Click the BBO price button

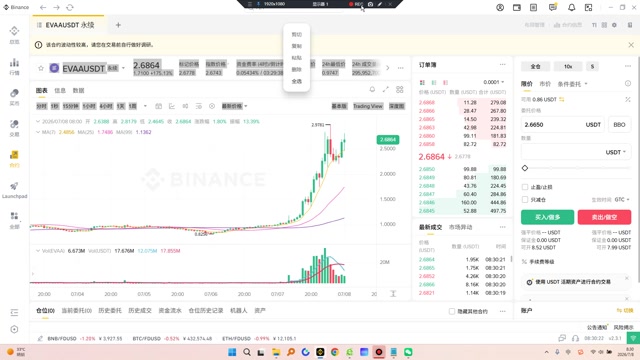pyautogui.click(x=619, y=124)
